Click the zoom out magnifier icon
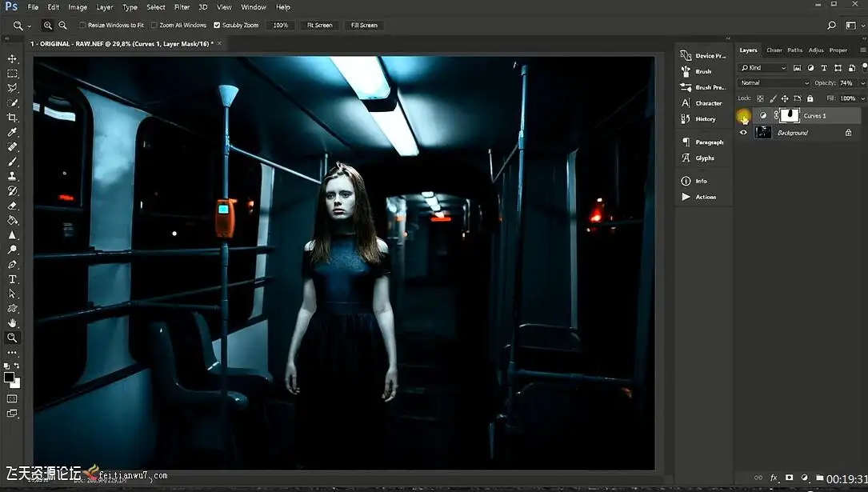 pyautogui.click(x=62, y=26)
